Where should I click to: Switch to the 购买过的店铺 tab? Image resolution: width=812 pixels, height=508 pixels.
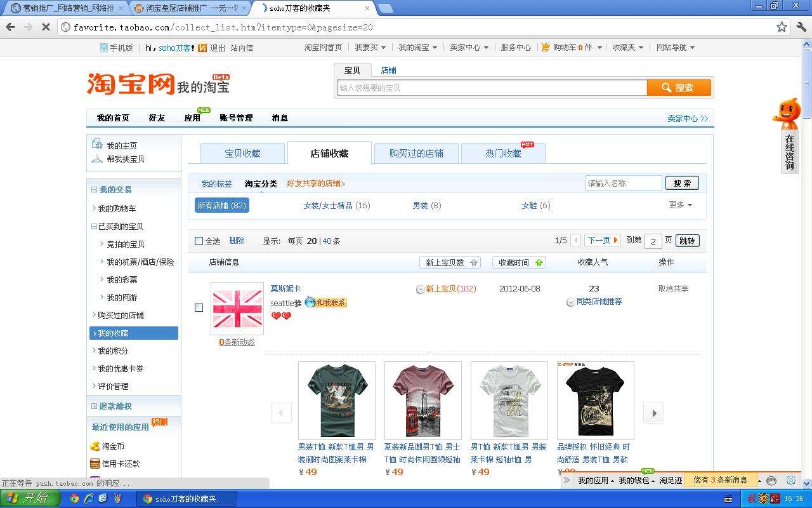(x=416, y=153)
